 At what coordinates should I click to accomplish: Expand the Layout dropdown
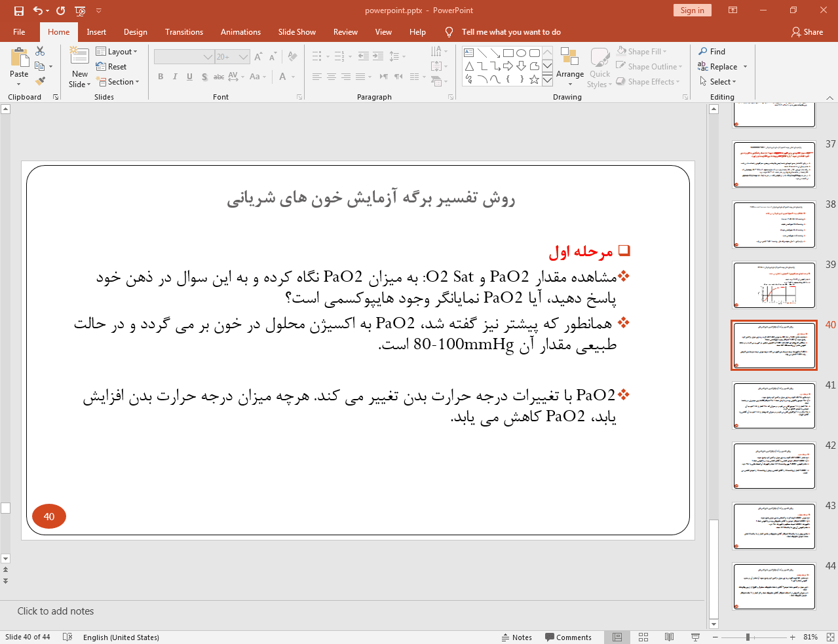pos(117,52)
